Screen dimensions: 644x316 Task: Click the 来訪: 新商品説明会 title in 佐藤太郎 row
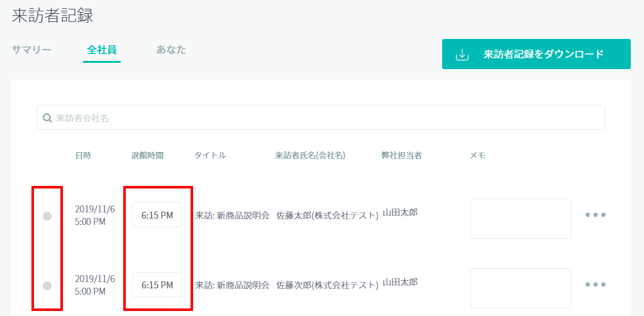[232, 215]
